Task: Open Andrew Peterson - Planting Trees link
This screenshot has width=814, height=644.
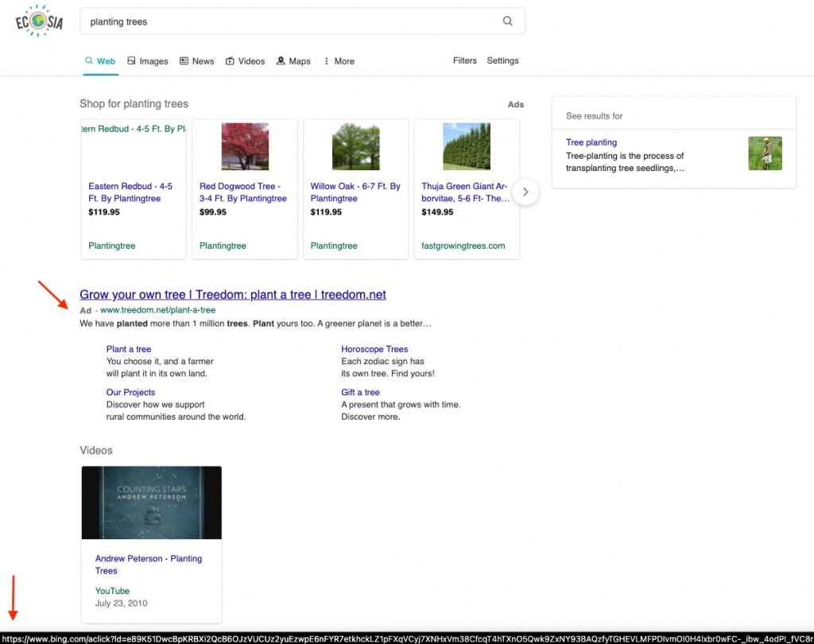Action: point(149,564)
